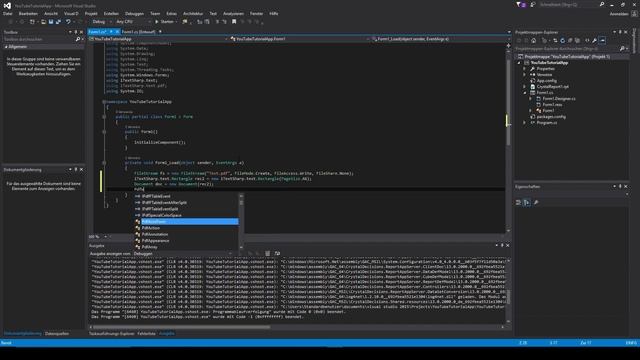The height and width of the screenshot is (360, 640).
Task: Select App.config in Projektmappen-Explorer
Action: click(x=547, y=81)
